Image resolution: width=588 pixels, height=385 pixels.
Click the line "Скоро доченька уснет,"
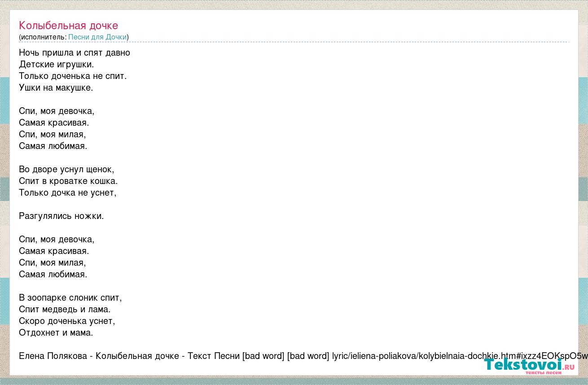[67, 321]
